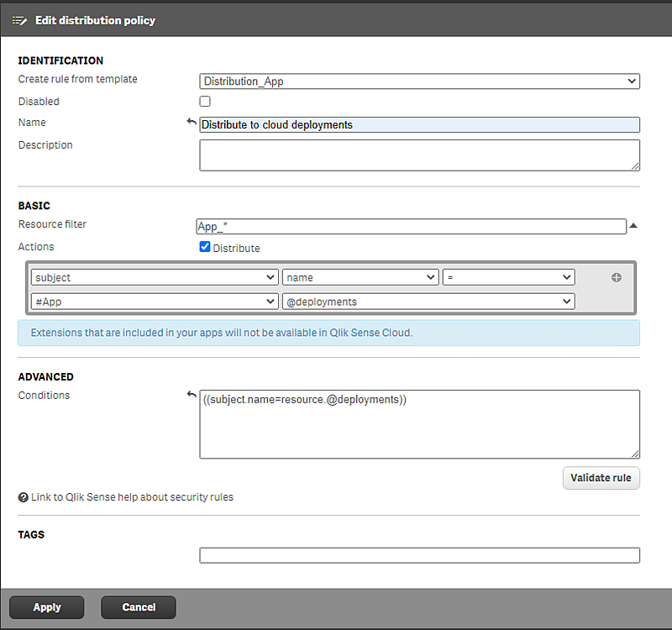The image size is (672, 630).
Task: Uncheck the Distribute action
Action: pos(205,247)
